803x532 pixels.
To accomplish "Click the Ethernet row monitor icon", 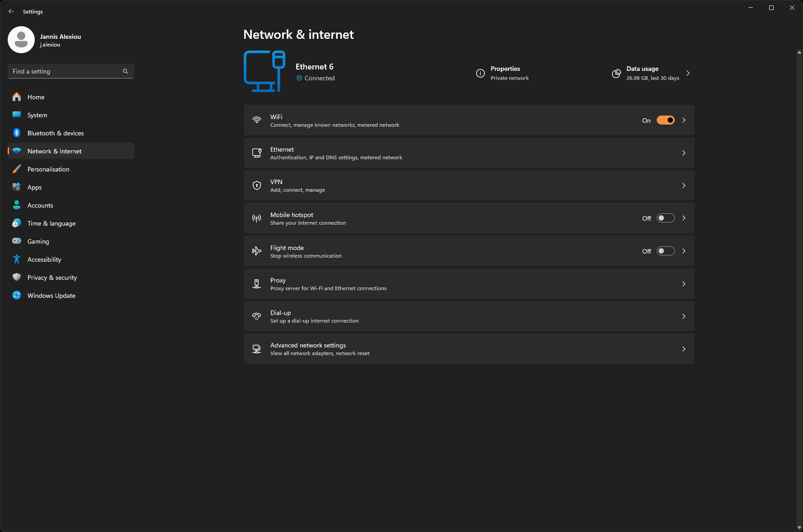I will point(257,153).
